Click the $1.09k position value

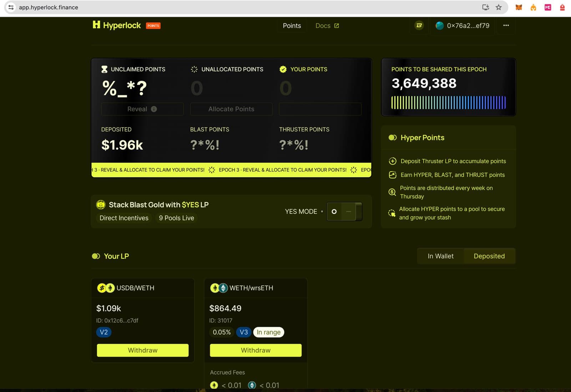click(108, 308)
